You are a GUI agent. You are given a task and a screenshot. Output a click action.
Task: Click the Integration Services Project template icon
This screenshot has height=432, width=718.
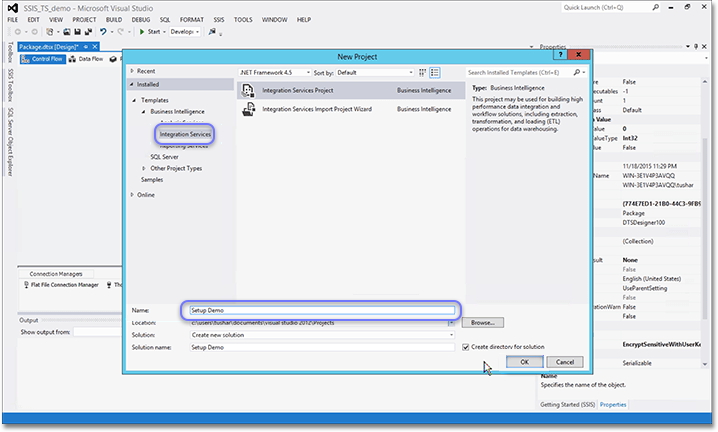coord(248,90)
